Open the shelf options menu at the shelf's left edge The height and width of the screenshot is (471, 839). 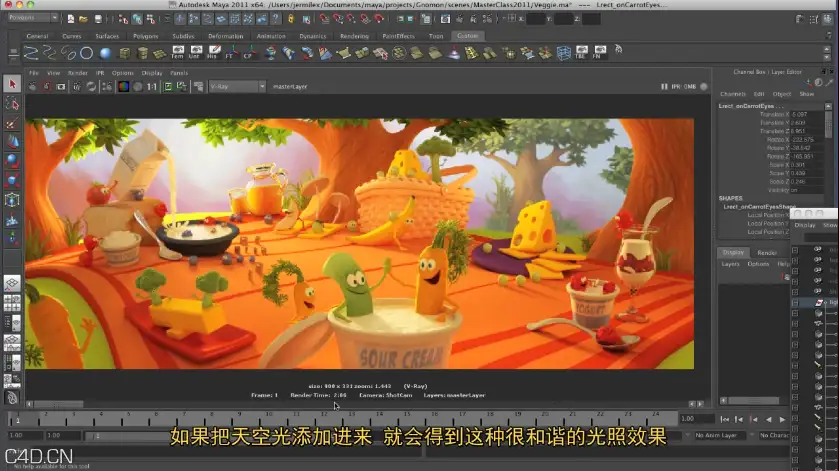pos(13,54)
